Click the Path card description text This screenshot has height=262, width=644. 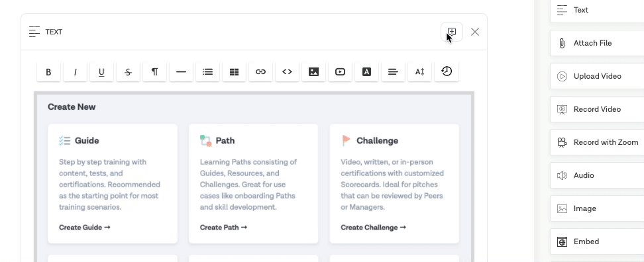pyautogui.click(x=248, y=185)
